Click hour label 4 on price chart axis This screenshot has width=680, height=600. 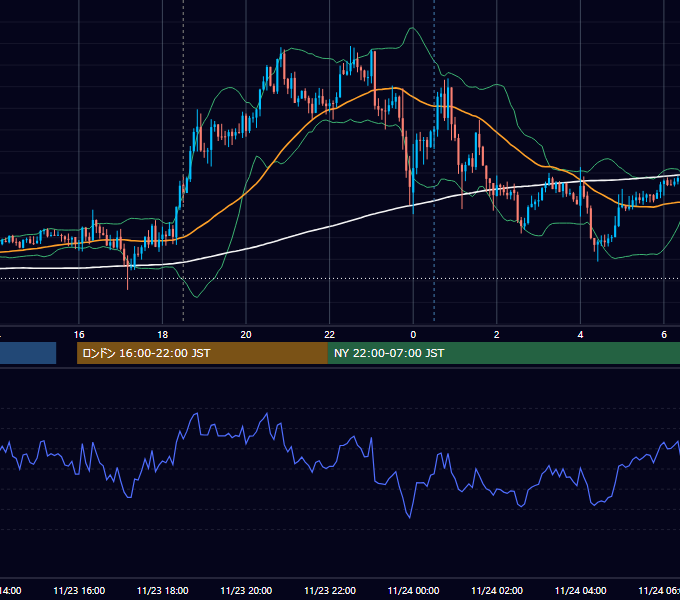point(580,335)
